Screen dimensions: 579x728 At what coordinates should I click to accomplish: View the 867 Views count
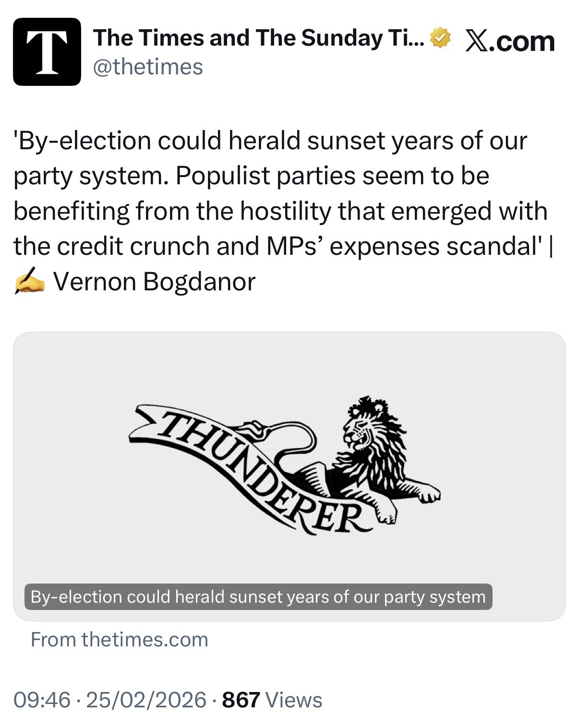[272, 700]
